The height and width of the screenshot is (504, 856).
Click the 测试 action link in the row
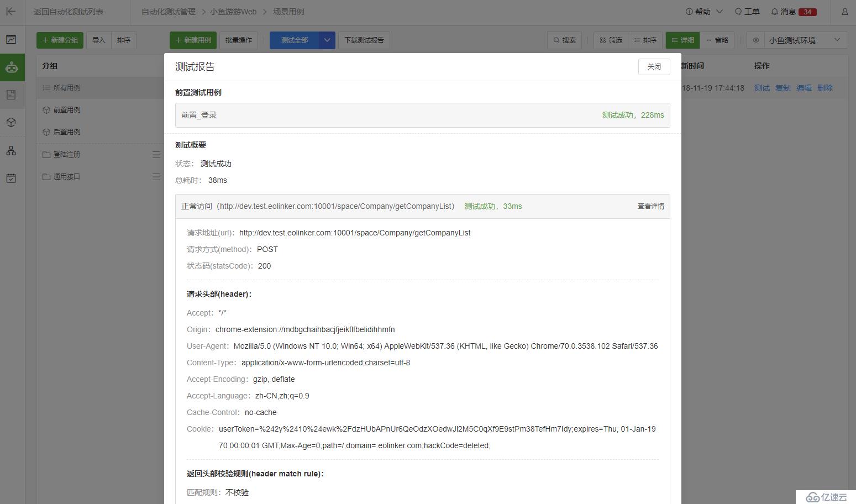(762, 88)
